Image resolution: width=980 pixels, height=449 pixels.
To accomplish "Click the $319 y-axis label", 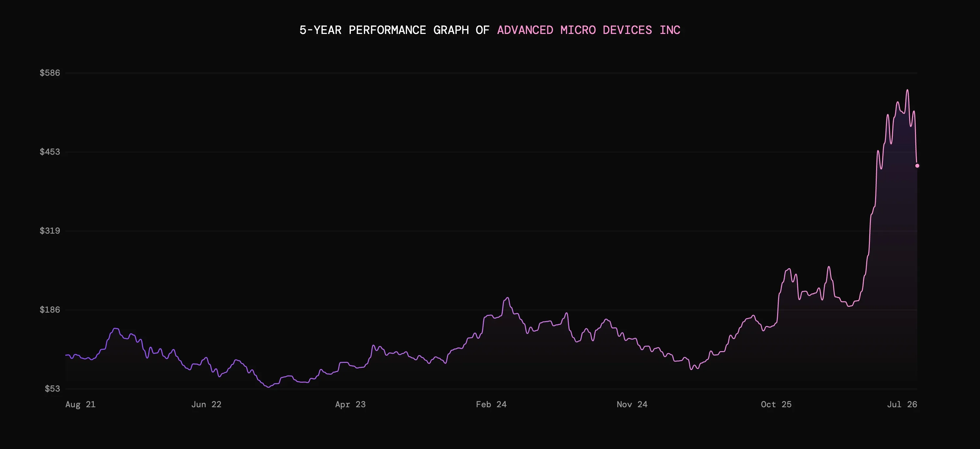I will tap(50, 231).
